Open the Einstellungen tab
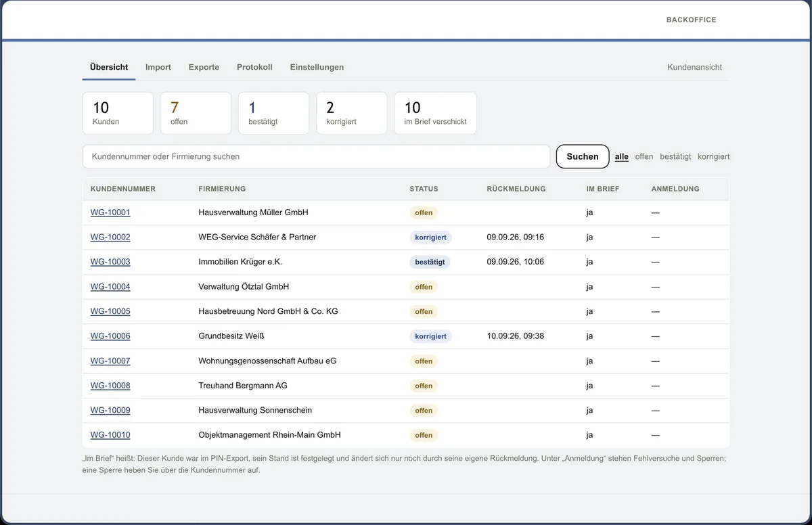Screen dimensions: 812x525 coord(317,67)
